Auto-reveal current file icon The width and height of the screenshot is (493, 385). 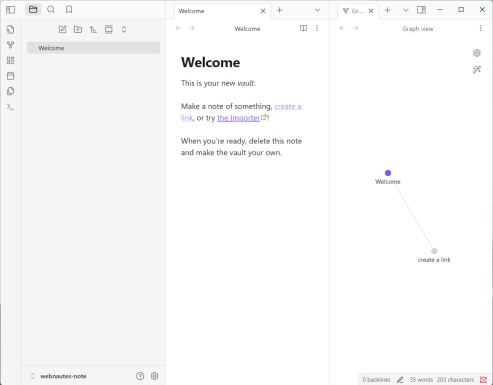109,29
